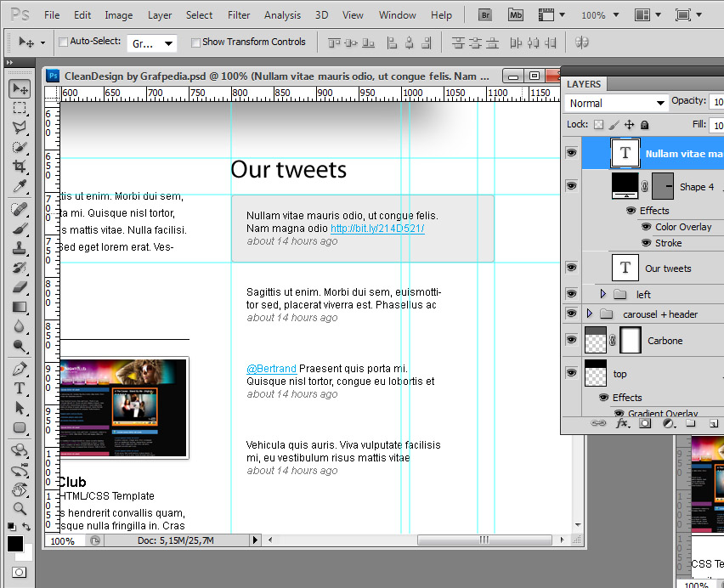Open the Auto-Select Group dropdown
The height and width of the screenshot is (588, 724).
(152, 43)
